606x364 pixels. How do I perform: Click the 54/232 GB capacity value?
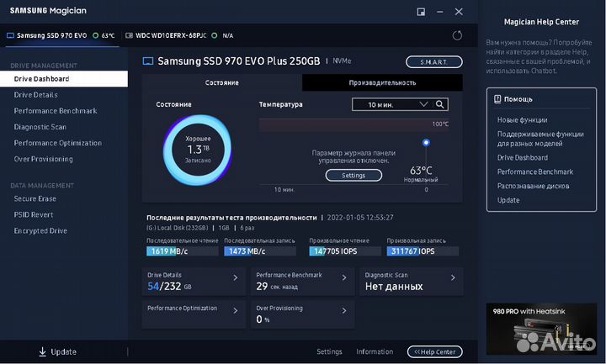[169, 287]
